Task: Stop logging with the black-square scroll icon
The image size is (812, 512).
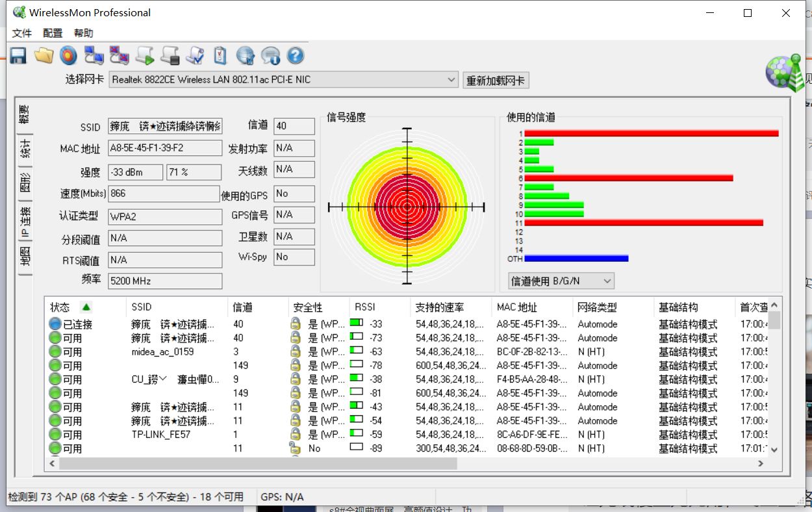Action: click(x=170, y=56)
